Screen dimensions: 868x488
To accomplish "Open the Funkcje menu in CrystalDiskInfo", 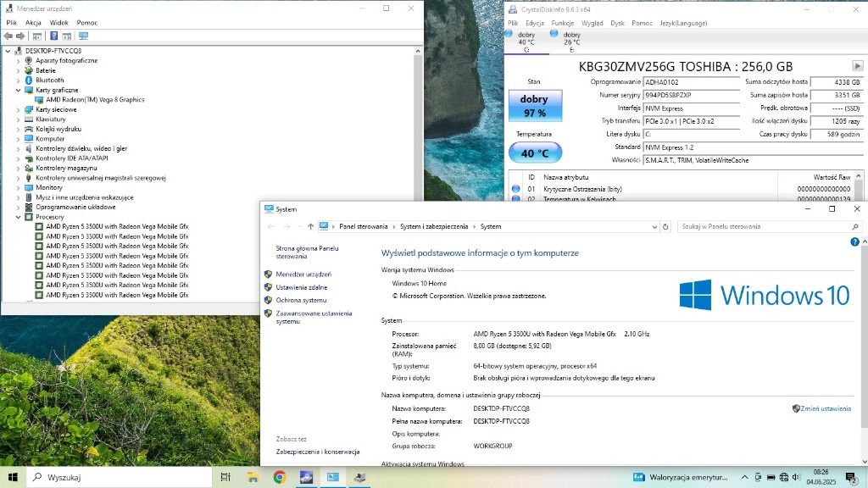I will click(x=563, y=23).
